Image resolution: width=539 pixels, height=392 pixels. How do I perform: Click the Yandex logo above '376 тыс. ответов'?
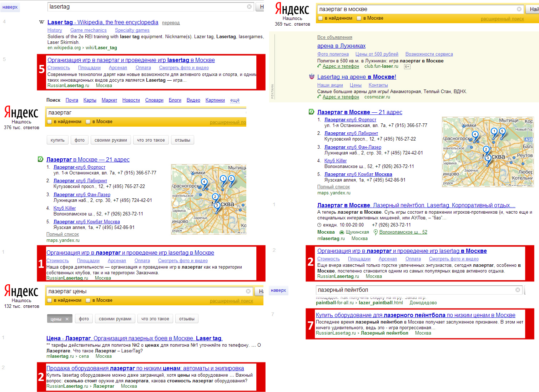point(21,112)
